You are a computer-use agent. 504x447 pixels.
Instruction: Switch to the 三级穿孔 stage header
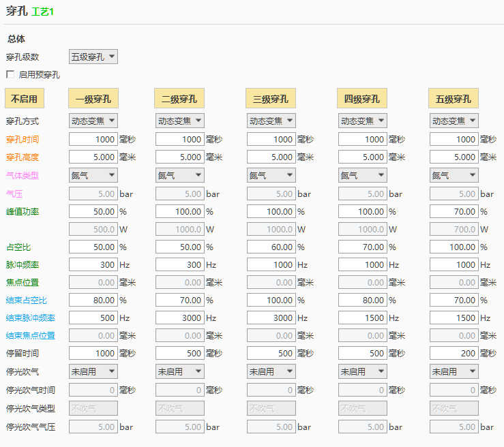270,99
